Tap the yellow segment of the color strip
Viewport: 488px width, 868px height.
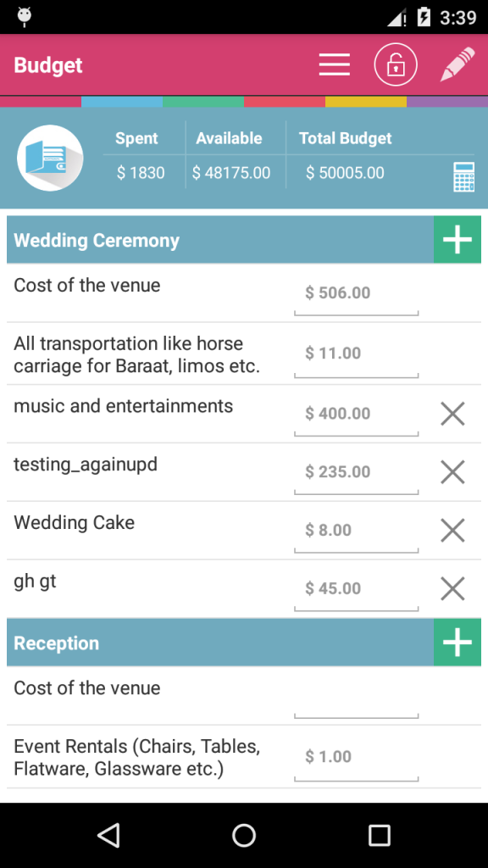click(x=366, y=102)
